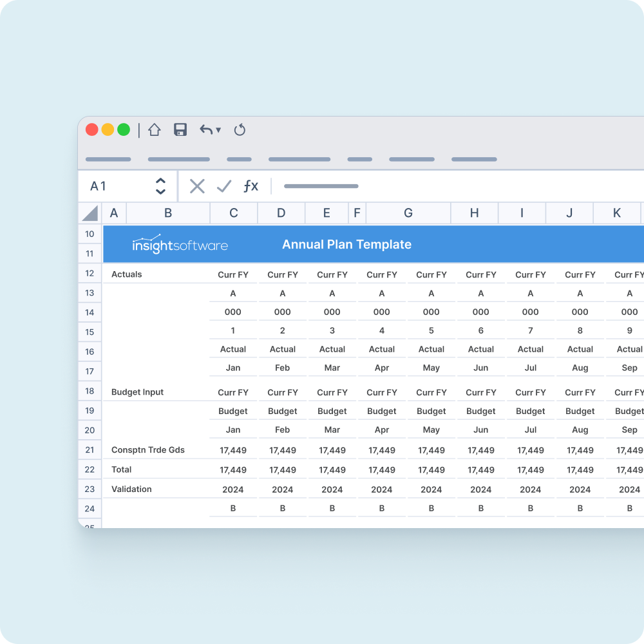Select all cells via the corner triangle
The width and height of the screenshot is (644, 644).
pyautogui.click(x=90, y=213)
